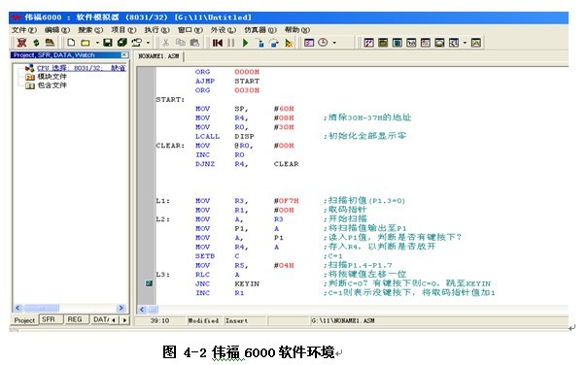Click the CPU 选择 8031/32 link
This screenshot has height=365, width=588.
pos(82,68)
